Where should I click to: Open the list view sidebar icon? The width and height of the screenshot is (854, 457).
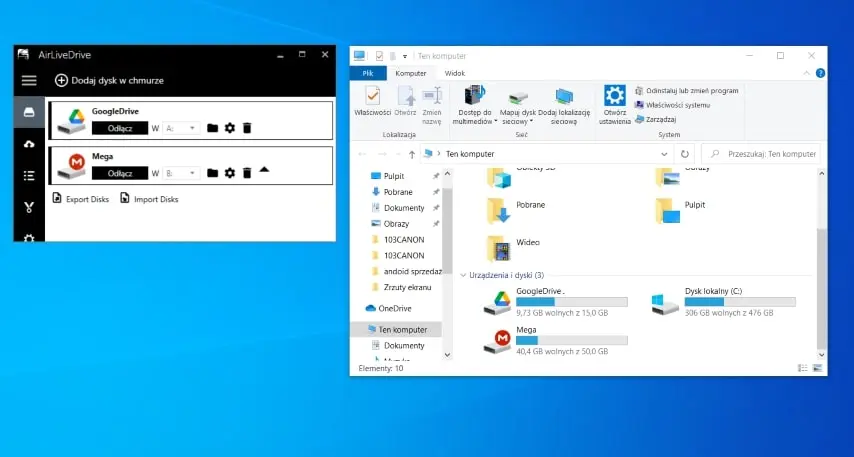pyautogui.click(x=29, y=176)
